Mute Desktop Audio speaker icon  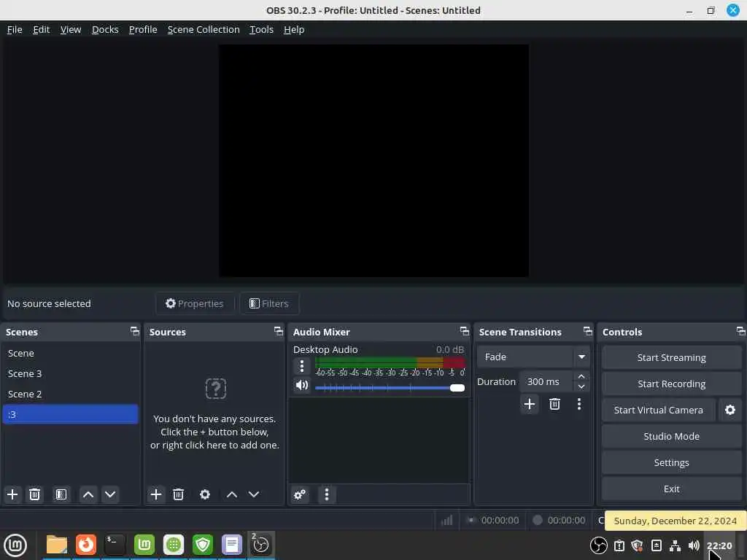point(301,385)
